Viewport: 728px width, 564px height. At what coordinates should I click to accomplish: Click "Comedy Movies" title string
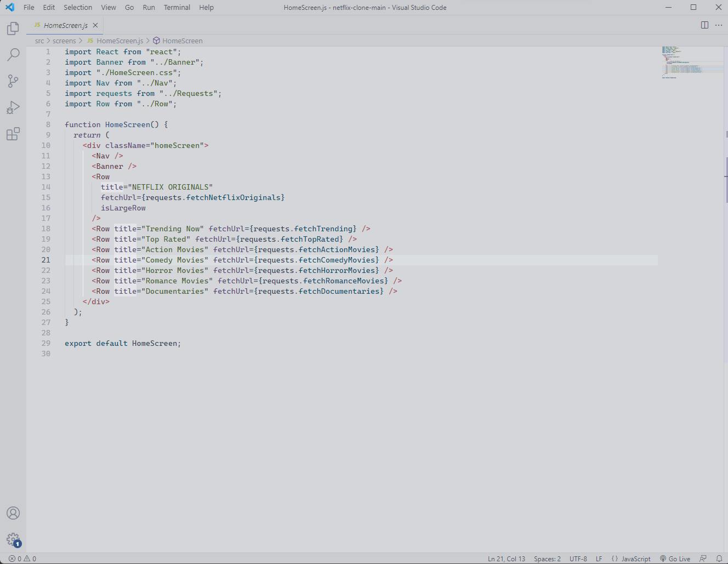click(x=175, y=260)
